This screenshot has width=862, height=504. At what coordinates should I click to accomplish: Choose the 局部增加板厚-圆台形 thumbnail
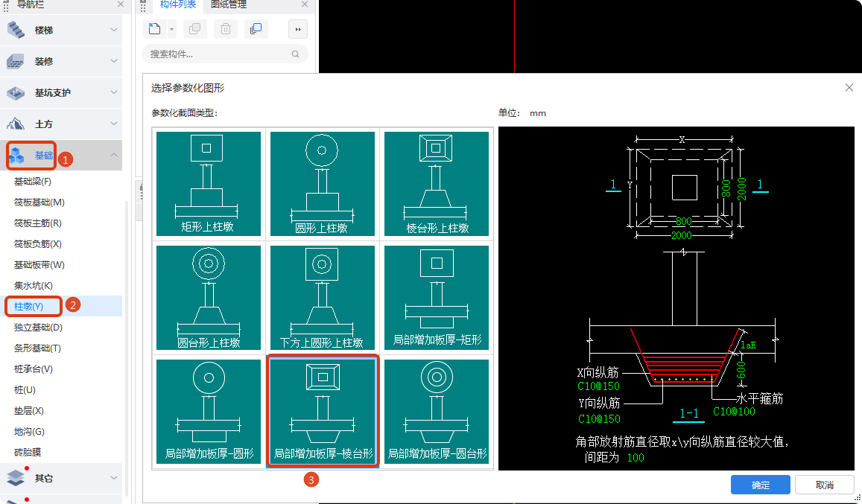point(437,411)
